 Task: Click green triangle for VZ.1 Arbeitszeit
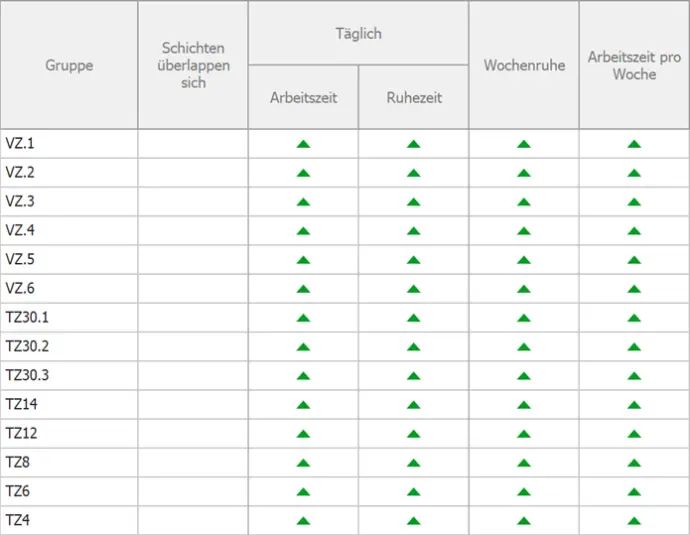click(x=303, y=144)
